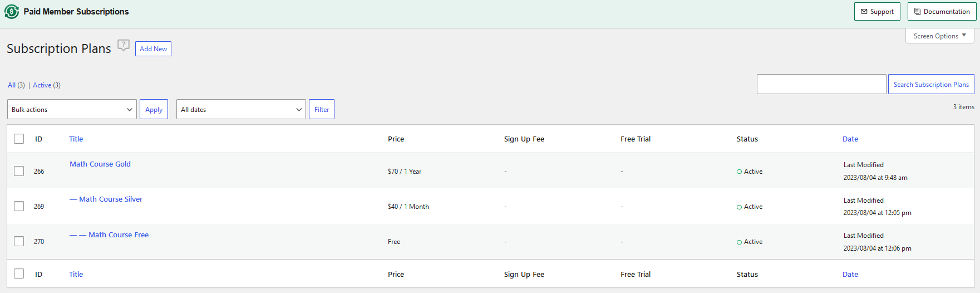
Task: Apply the selected bulk action
Action: (x=154, y=109)
